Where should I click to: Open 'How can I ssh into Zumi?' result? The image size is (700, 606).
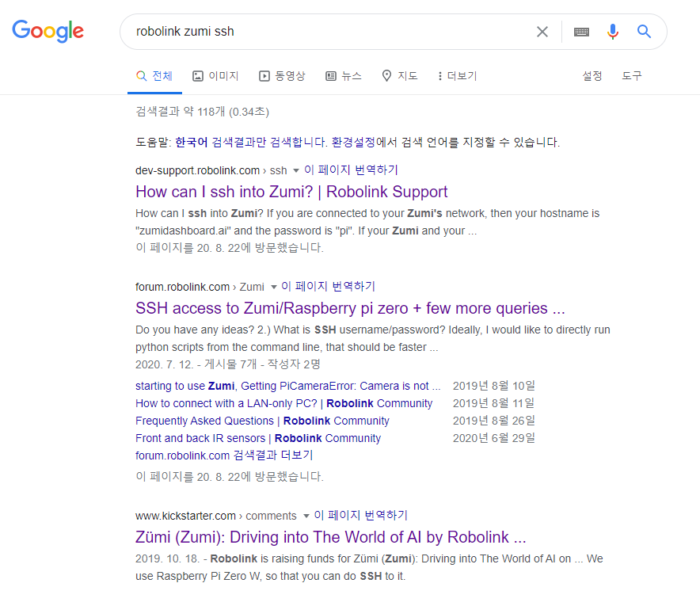point(291,192)
